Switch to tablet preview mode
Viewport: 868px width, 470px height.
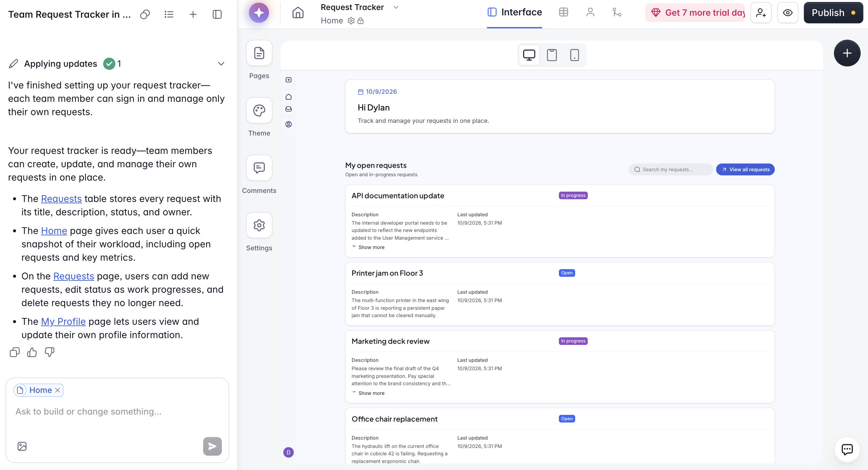click(552, 55)
